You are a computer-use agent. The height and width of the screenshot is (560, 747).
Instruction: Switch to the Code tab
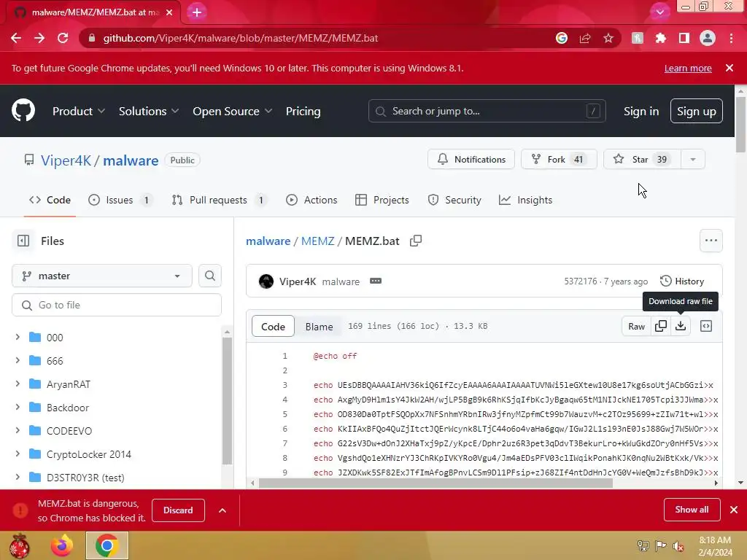pyautogui.click(x=50, y=200)
